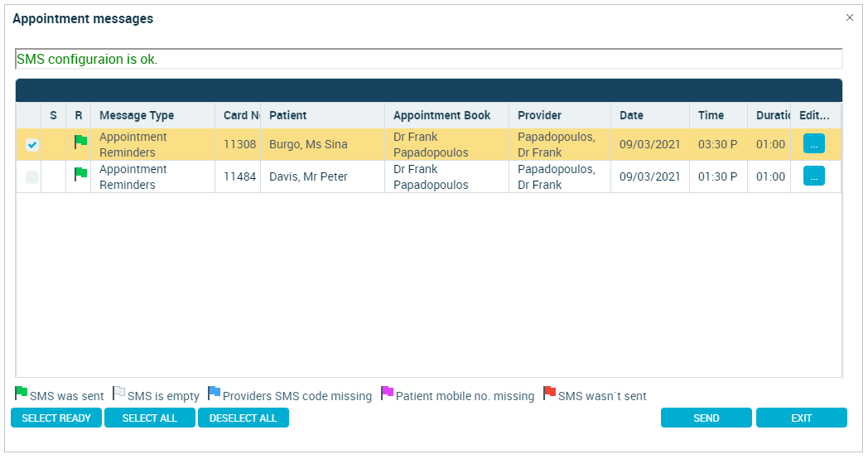Image resolution: width=868 pixels, height=459 pixels.
Task: Click appointment book cell in Burgo row
Action: (x=446, y=144)
